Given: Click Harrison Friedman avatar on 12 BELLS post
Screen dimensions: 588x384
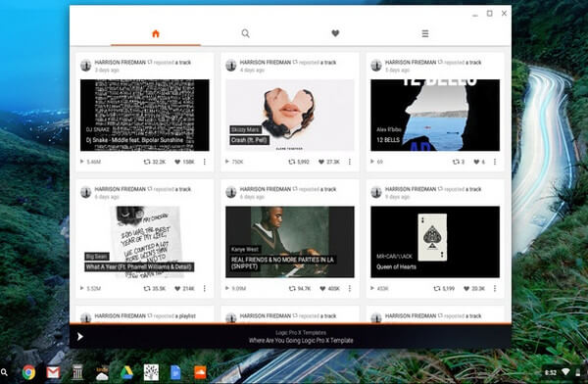Looking at the screenshot, I should click(376, 66).
